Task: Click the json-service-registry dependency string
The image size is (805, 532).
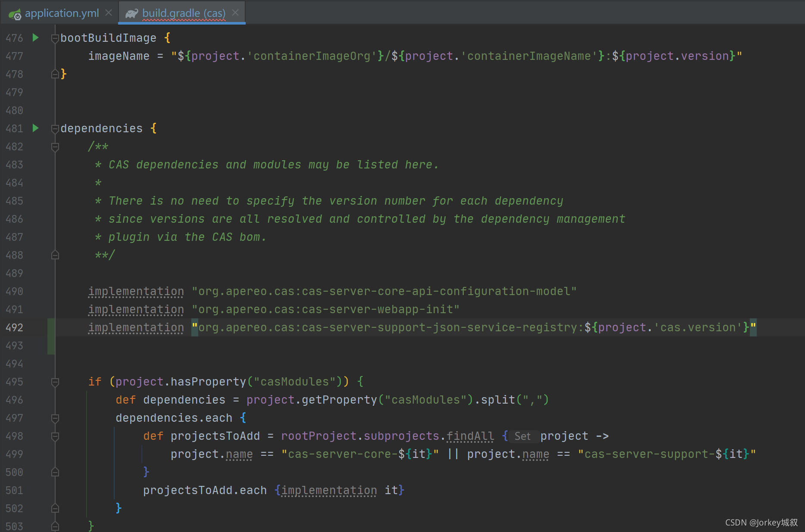Action: click(474, 328)
